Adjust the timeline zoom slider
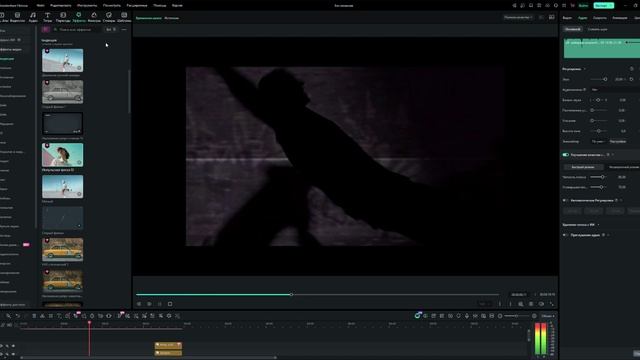The image size is (640, 360). click(517, 316)
